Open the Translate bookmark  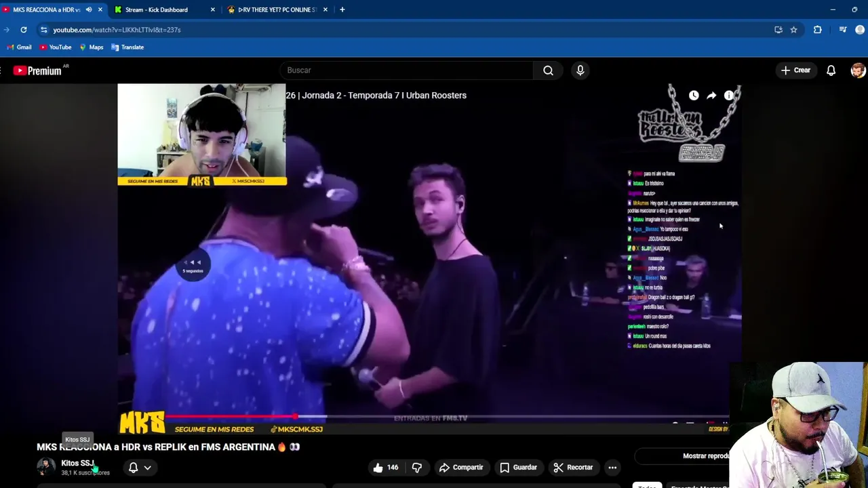pyautogui.click(x=127, y=47)
